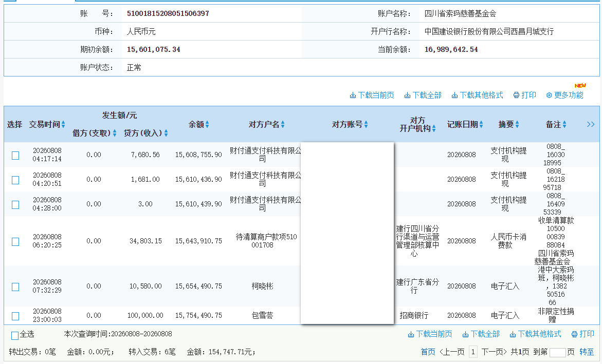
Task: Go to 上一页 previous page
Action: [x=452, y=352]
